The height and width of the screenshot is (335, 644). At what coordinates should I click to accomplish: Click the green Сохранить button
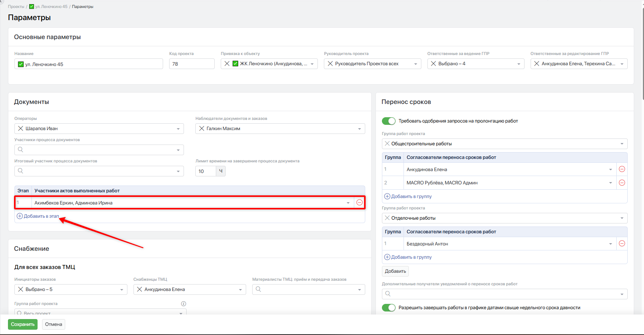(23, 324)
